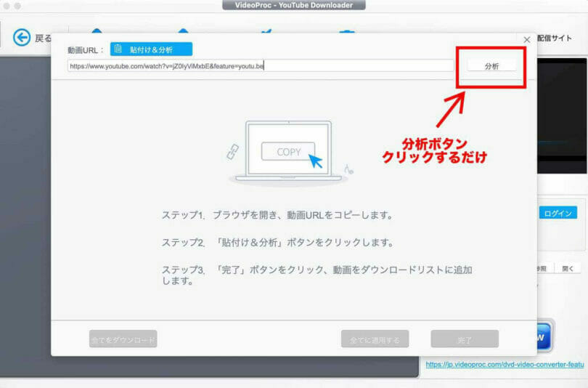Click the ステップ3 instruction text

(317, 275)
